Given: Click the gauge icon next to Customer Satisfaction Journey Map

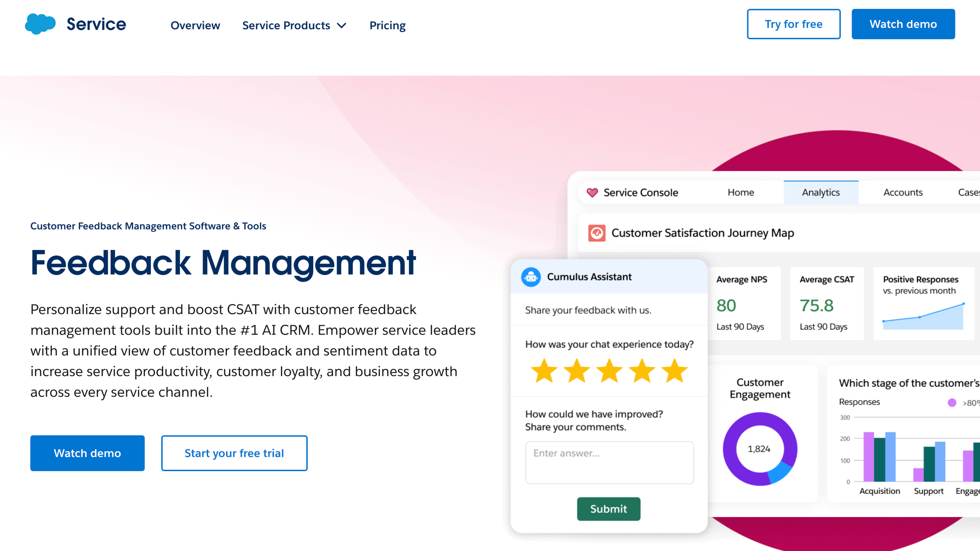Looking at the screenshot, I should click(597, 233).
